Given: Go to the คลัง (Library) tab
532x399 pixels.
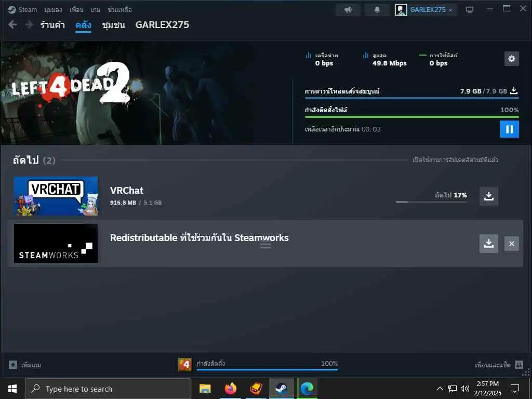Looking at the screenshot, I should pyautogui.click(x=83, y=25).
